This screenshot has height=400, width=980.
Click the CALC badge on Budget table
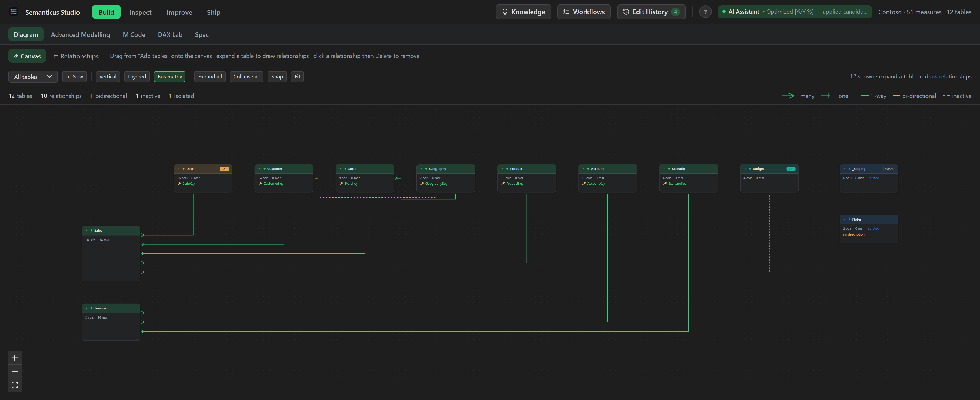(x=791, y=169)
